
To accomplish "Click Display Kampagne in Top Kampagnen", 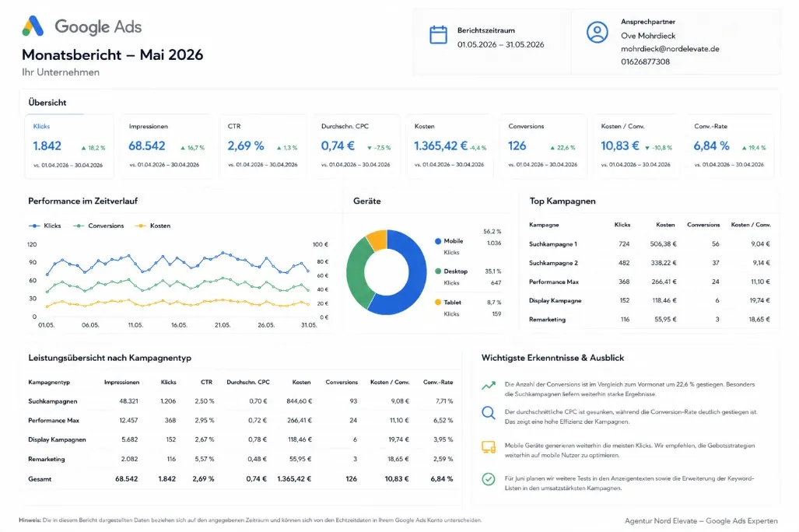I will 555,301.
